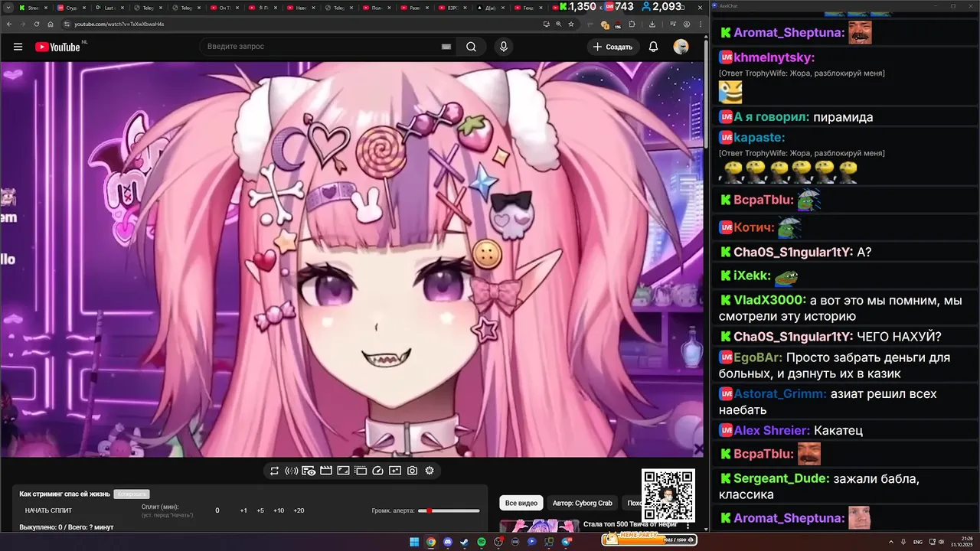Take a video screenshot with the camera icon
The width and height of the screenshot is (980, 551).
pyautogui.click(x=412, y=471)
